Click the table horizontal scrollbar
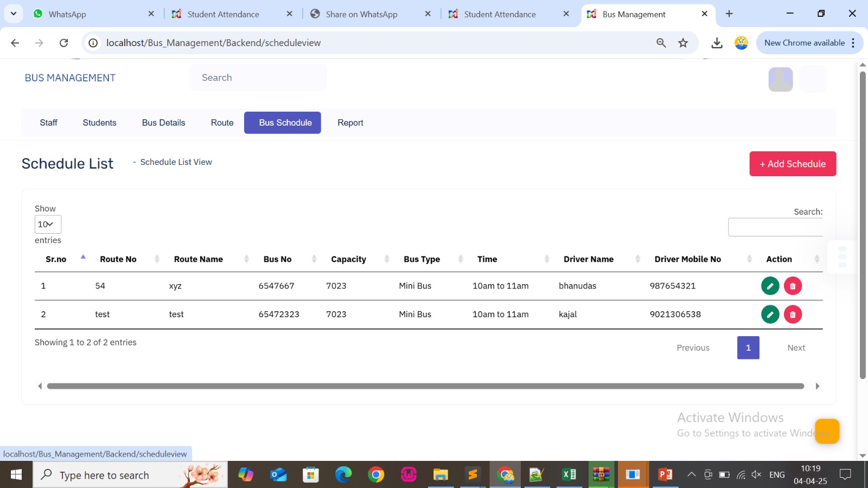 pyautogui.click(x=425, y=386)
